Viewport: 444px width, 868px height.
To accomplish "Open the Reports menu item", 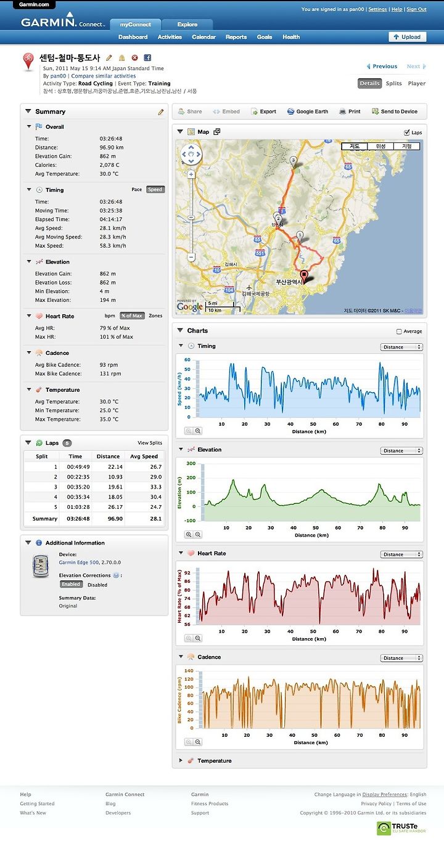I will (236, 37).
